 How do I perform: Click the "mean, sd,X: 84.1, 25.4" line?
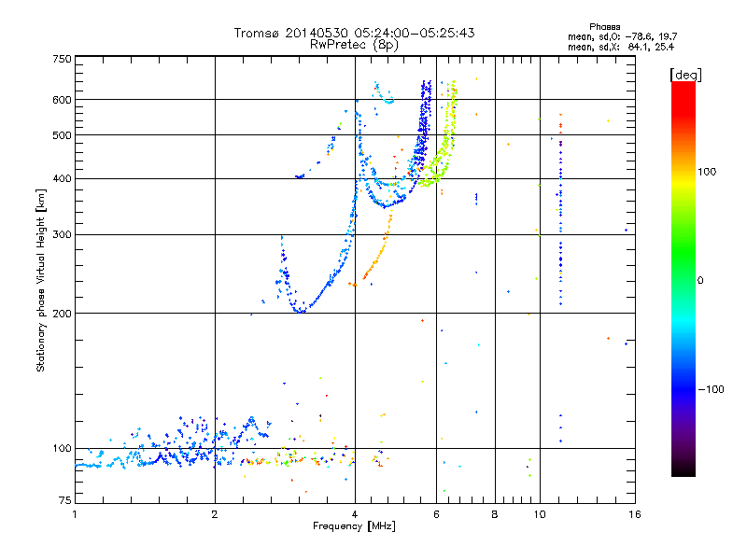click(x=621, y=47)
